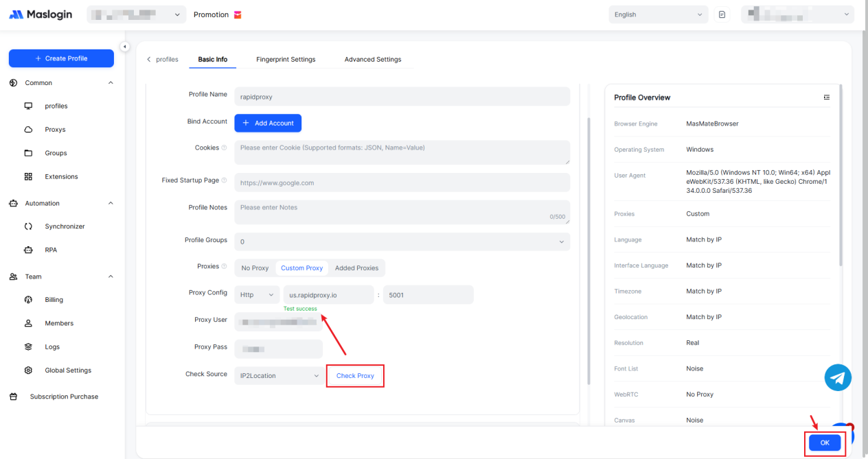Choose the Added Proxies option
The image size is (868, 459).
click(x=356, y=268)
